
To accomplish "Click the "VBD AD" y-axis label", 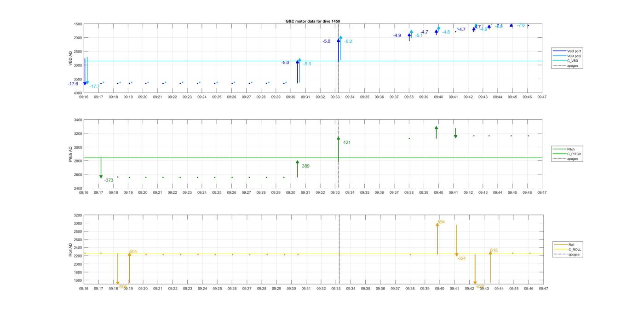I will pos(71,58).
